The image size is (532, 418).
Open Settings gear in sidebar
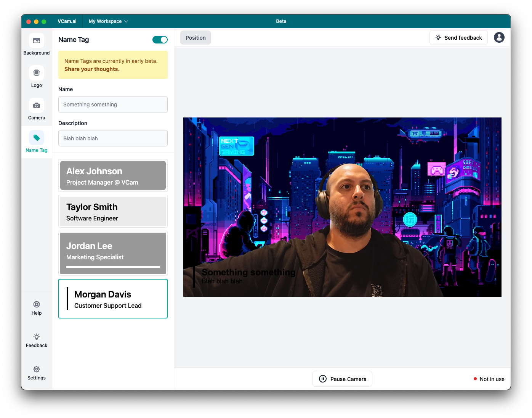(x=37, y=369)
